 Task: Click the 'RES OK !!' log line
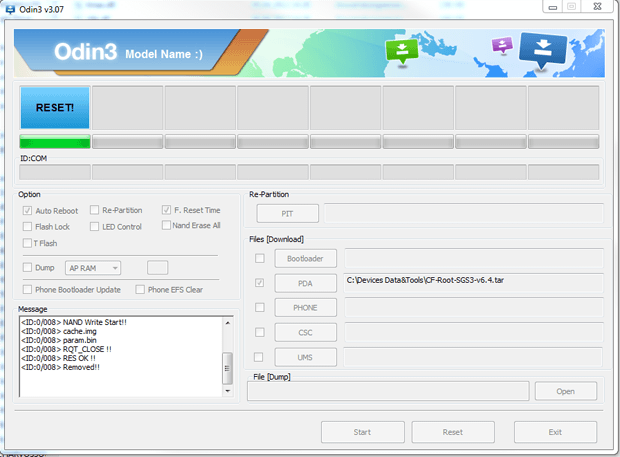(x=59, y=358)
